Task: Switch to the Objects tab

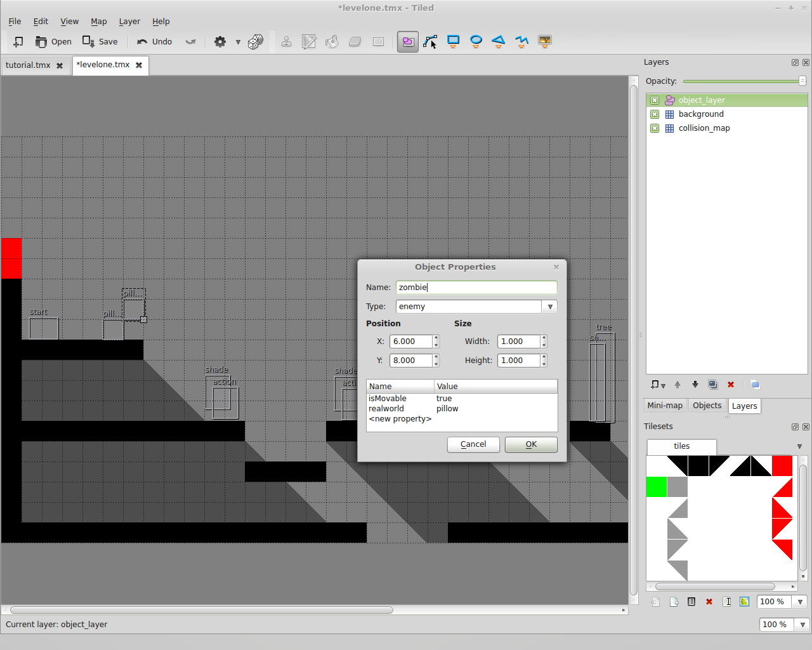Action: pos(707,406)
